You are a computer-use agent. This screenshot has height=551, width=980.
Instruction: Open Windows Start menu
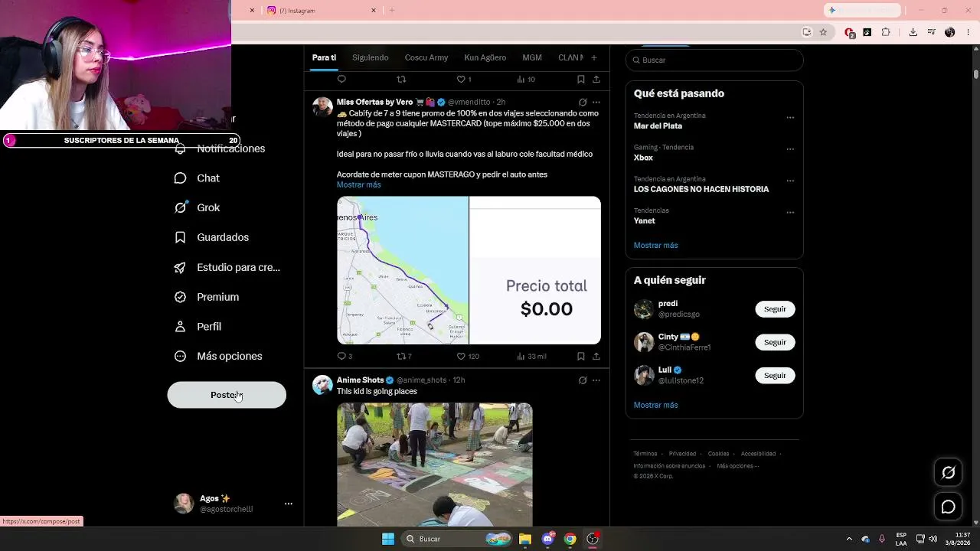[388, 539]
